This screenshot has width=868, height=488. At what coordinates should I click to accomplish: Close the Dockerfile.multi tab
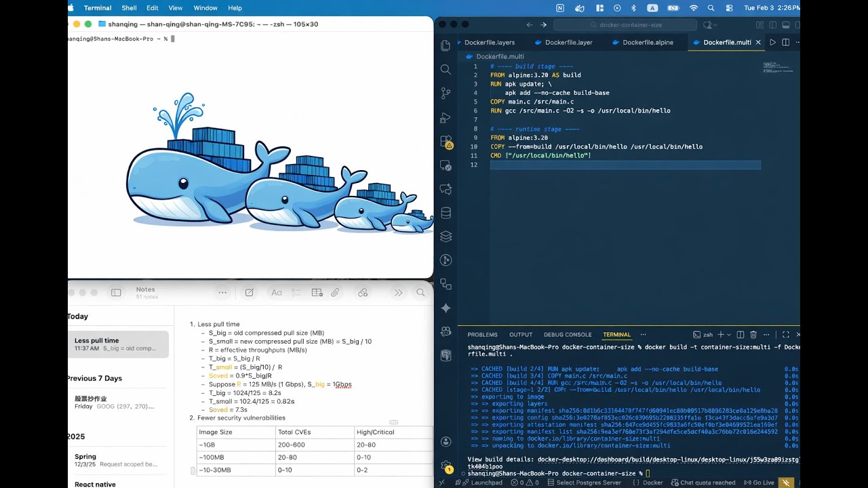tap(758, 42)
